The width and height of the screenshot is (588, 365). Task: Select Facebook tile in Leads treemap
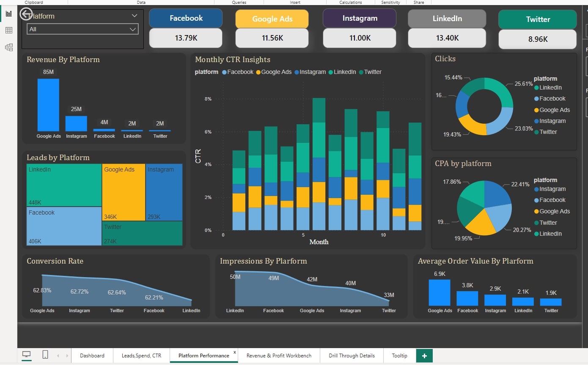(64, 226)
